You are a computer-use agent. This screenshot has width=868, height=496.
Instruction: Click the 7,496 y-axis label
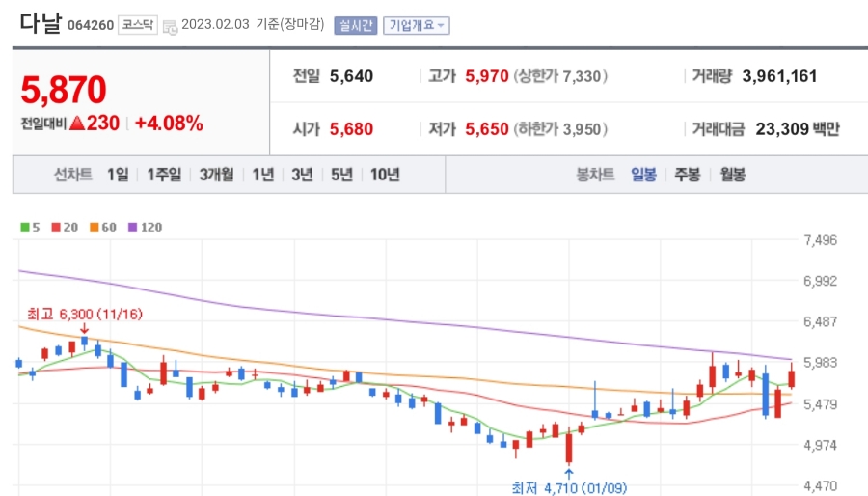point(820,240)
